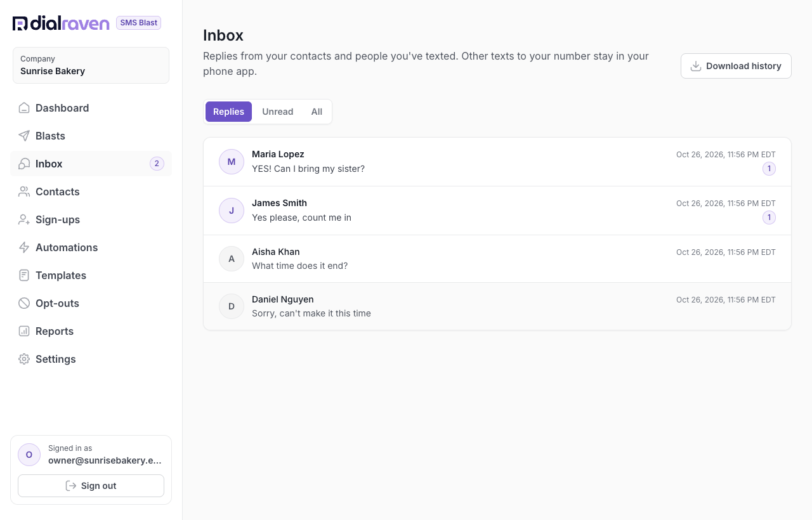812x520 pixels.
Task: Navigate to Sign-ups
Action: [x=91, y=219]
